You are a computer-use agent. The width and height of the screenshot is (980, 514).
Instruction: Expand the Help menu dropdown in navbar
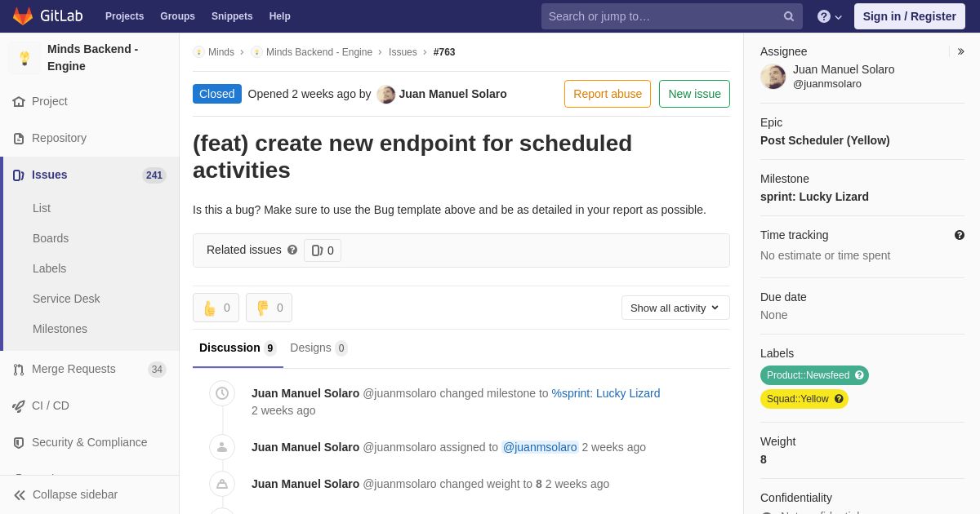coord(830,16)
